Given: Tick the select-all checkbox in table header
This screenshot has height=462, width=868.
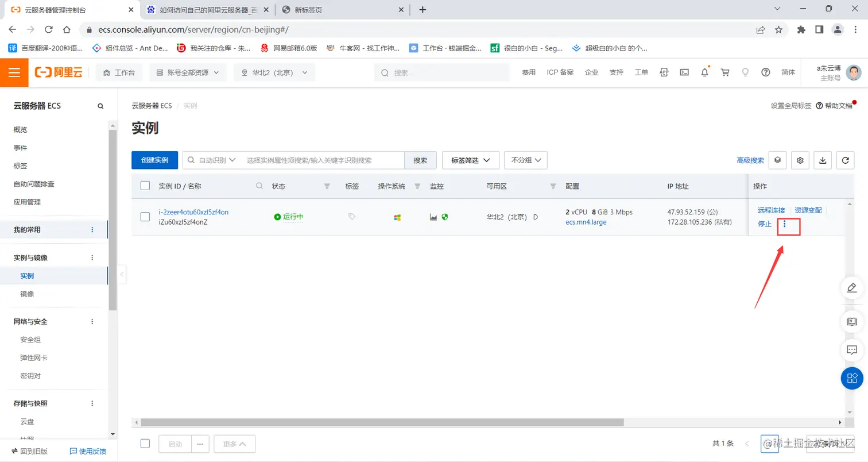Looking at the screenshot, I should [x=145, y=186].
